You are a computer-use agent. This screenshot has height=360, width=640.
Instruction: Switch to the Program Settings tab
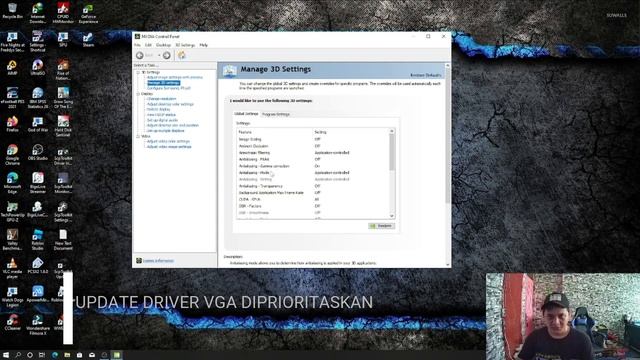pyautogui.click(x=276, y=114)
